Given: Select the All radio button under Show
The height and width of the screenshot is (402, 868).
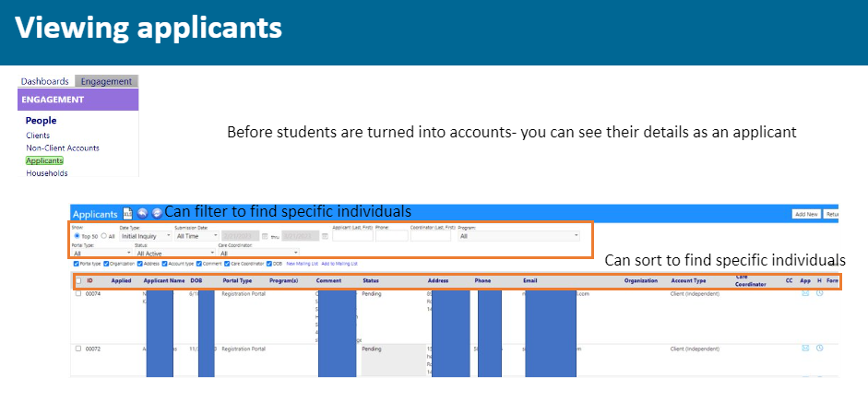Looking at the screenshot, I should point(103,236).
